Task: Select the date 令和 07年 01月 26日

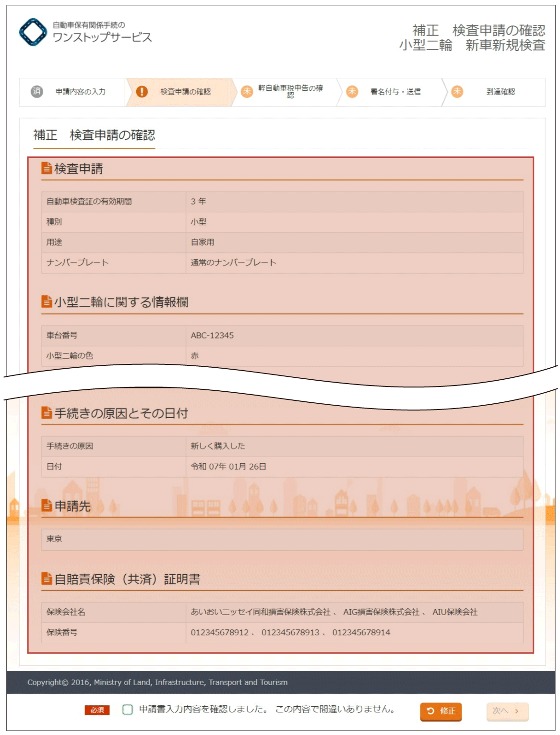Action: (x=228, y=467)
